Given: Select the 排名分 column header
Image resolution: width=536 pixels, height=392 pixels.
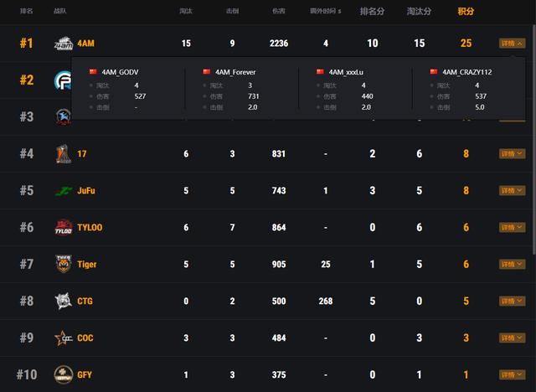Looking at the screenshot, I should pyautogui.click(x=373, y=12).
